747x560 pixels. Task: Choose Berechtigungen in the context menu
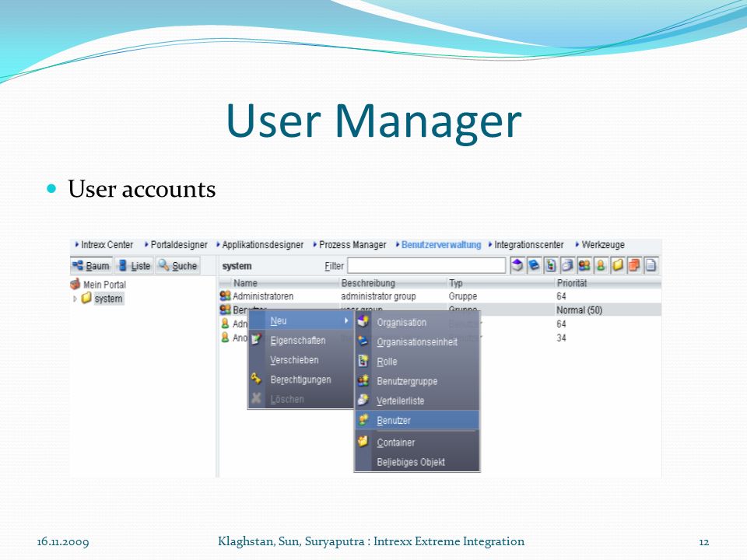301,379
